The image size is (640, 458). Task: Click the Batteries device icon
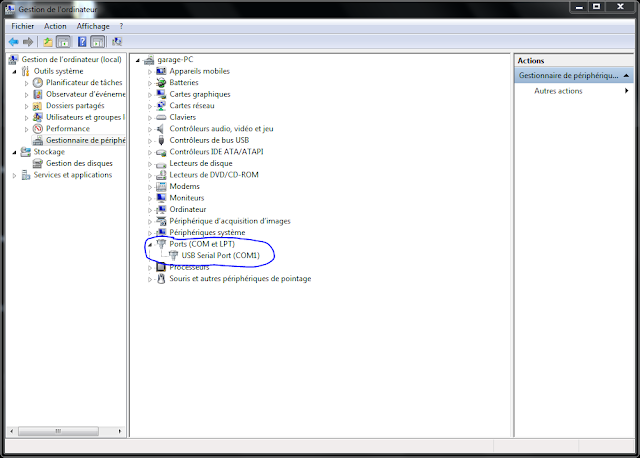tap(161, 82)
